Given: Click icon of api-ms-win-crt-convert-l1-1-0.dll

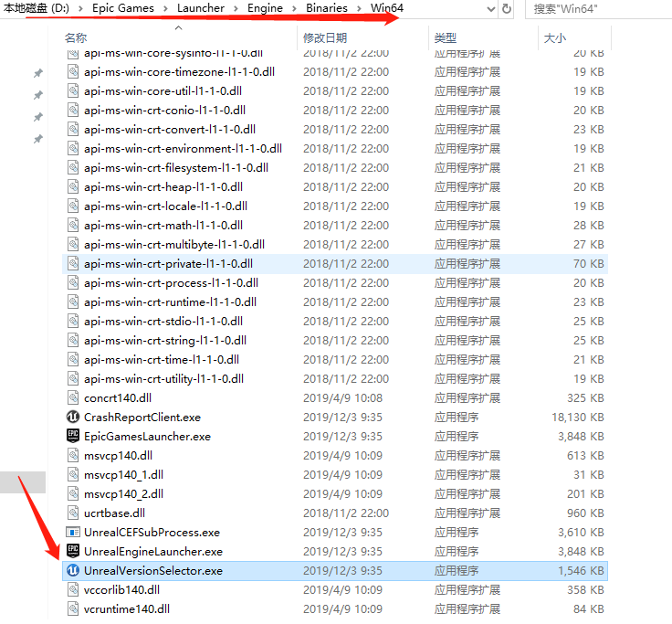Looking at the screenshot, I should coord(73,129).
